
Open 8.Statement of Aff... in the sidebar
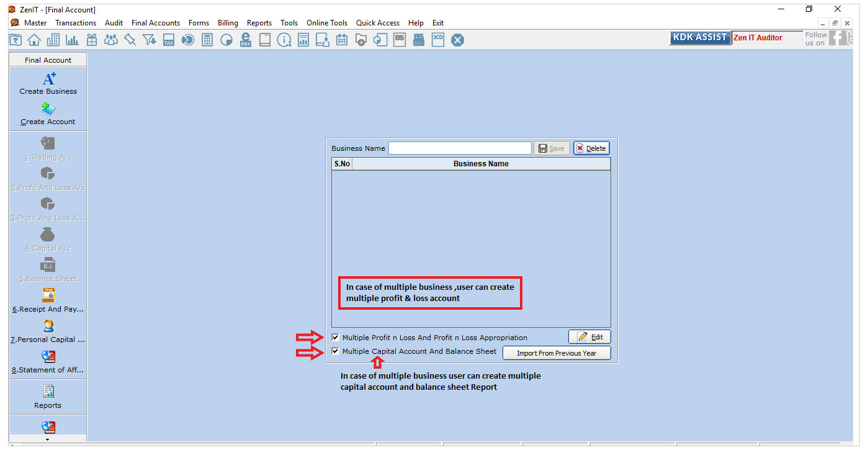48,362
